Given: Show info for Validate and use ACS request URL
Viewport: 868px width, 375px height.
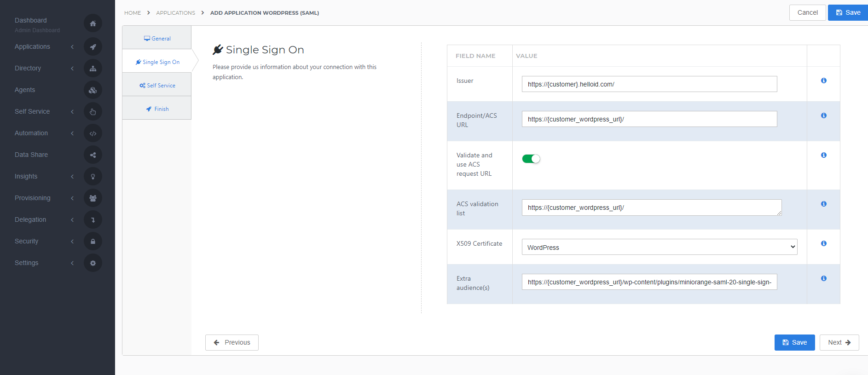Looking at the screenshot, I should pyautogui.click(x=824, y=155).
